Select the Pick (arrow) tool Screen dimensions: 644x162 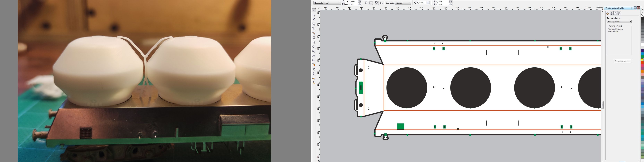314,11
